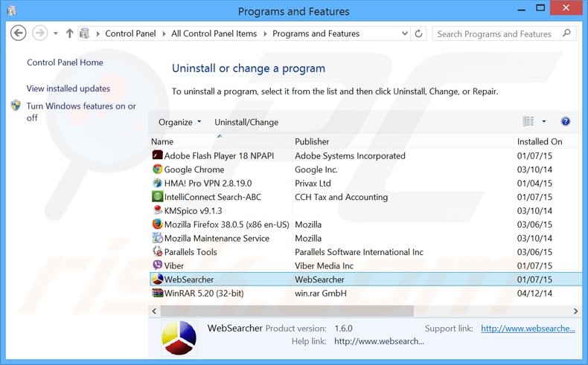Click the WebSearcher help link URL
The width and height of the screenshot is (588, 365).
click(x=379, y=341)
